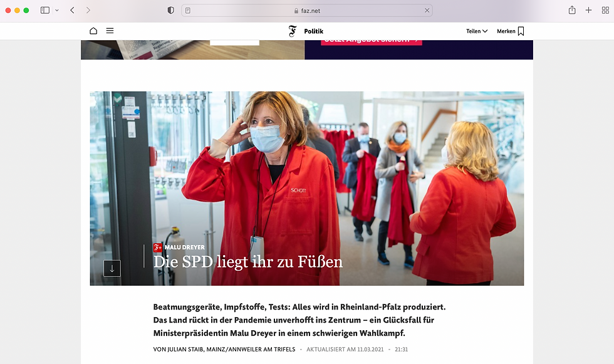Show the tab overview grid
The height and width of the screenshot is (364, 614).
605,11
